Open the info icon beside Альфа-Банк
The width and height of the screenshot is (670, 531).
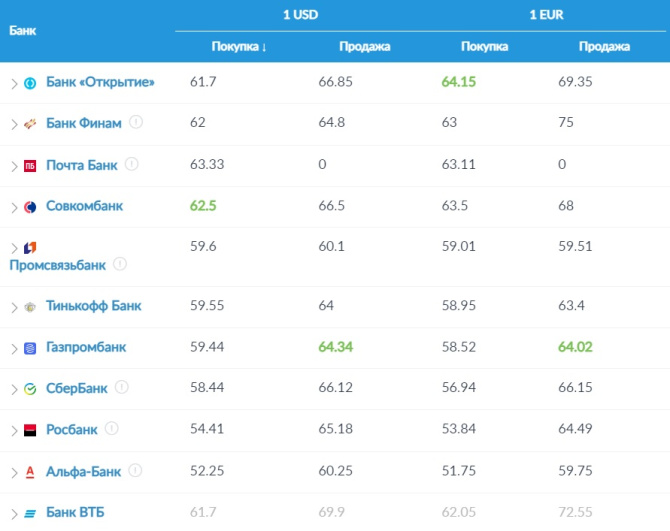[135, 470]
